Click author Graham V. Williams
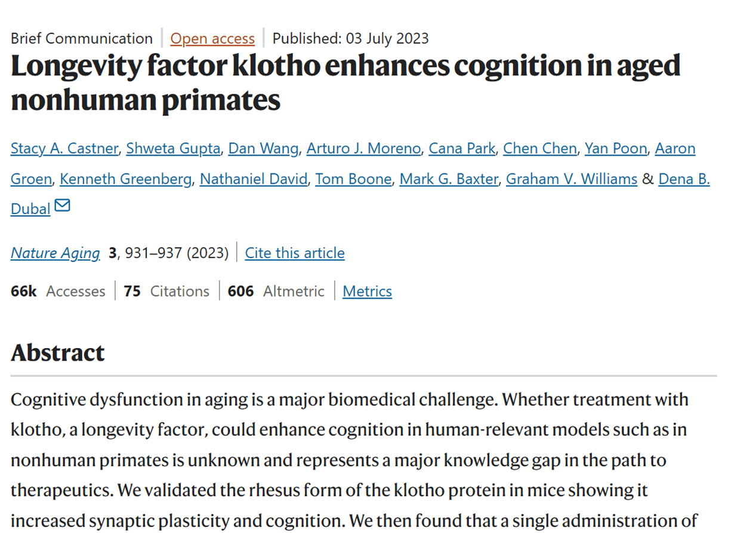Viewport: 756px width, 533px height. click(572, 179)
